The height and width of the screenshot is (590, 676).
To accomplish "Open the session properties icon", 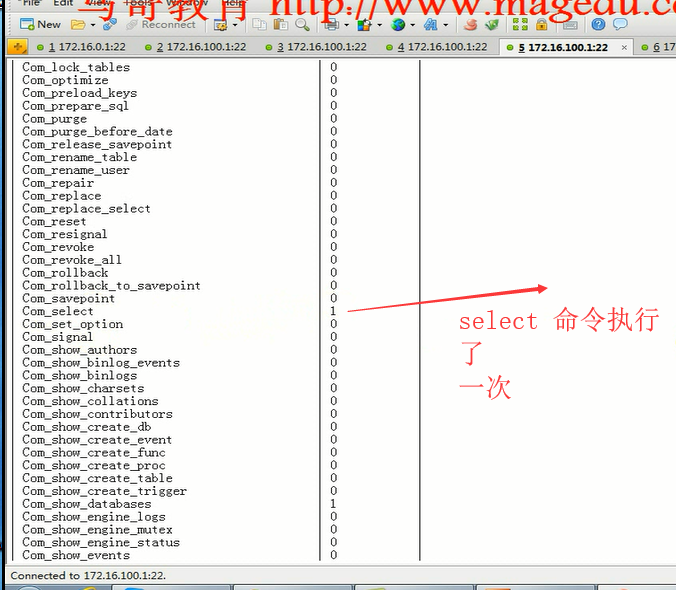I will (221, 25).
